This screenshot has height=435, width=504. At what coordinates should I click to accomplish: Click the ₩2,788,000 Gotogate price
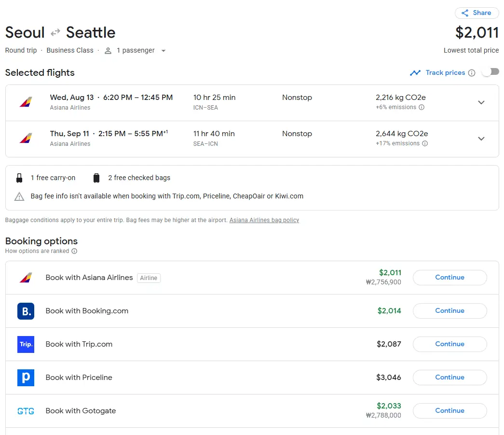(383, 415)
